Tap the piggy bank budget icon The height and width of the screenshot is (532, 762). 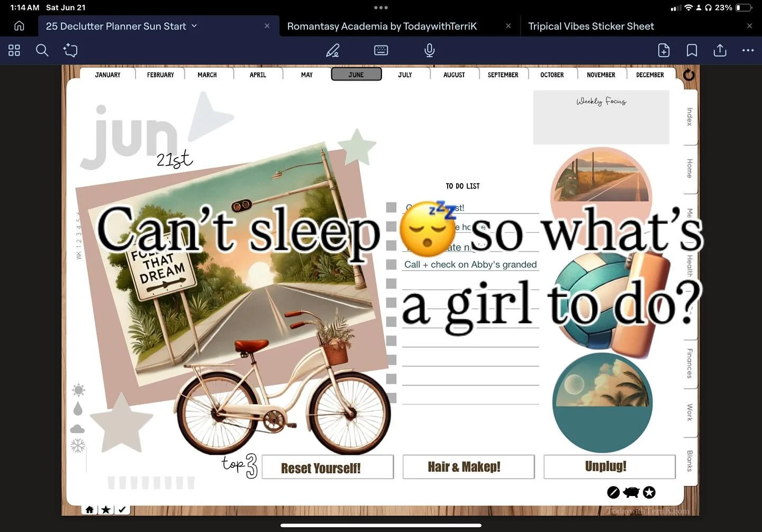click(631, 492)
